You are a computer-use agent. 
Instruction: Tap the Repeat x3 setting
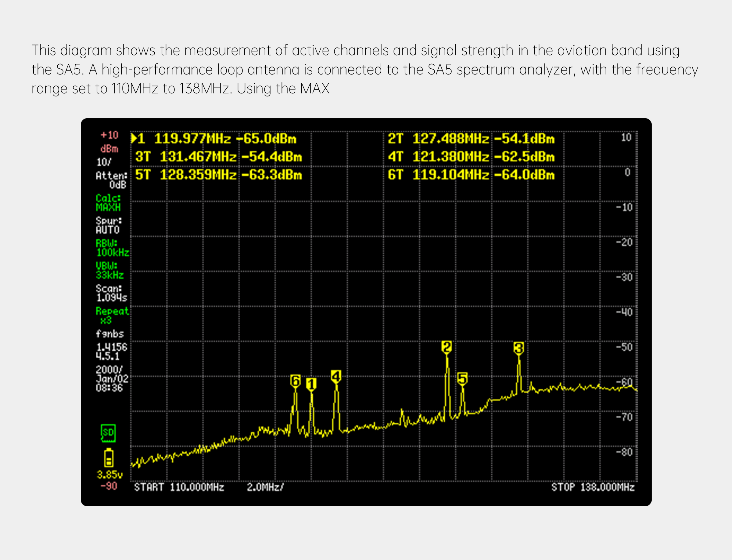(112, 315)
